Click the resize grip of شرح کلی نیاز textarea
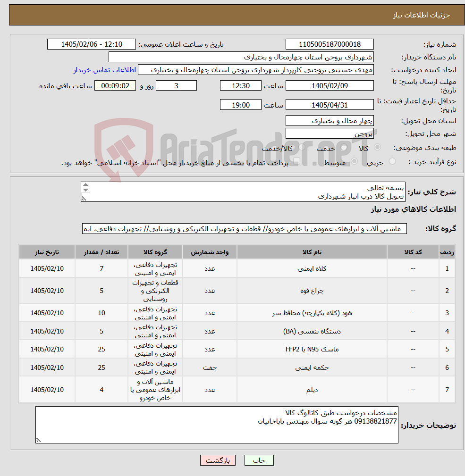The height and width of the screenshot is (476, 465). click(84, 199)
